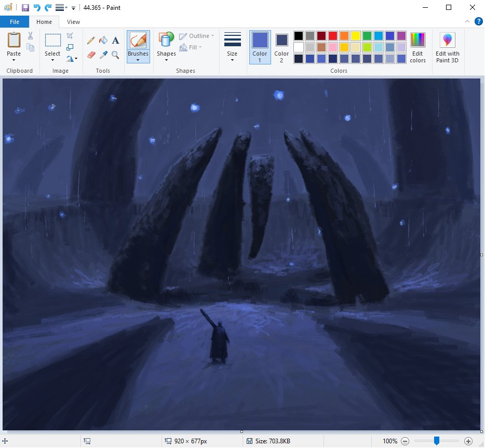Click the Redo arrow in title bar

click(x=48, y=7)
